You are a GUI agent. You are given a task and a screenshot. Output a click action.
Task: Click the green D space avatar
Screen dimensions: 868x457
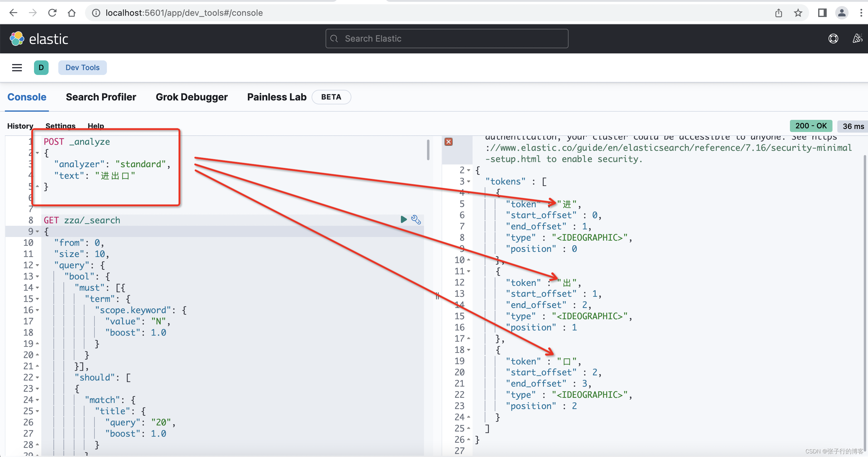41,68
